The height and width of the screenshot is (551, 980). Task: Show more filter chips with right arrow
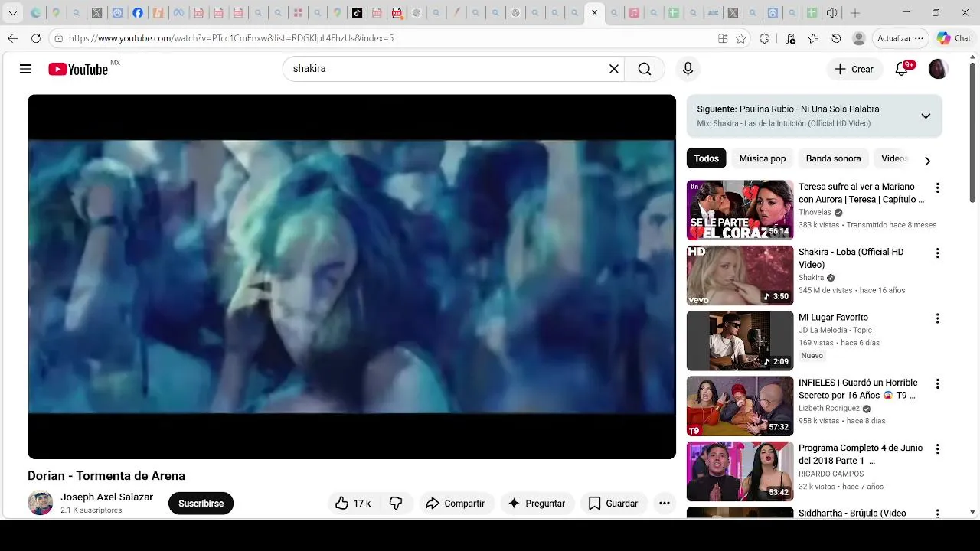click(927, 161)
